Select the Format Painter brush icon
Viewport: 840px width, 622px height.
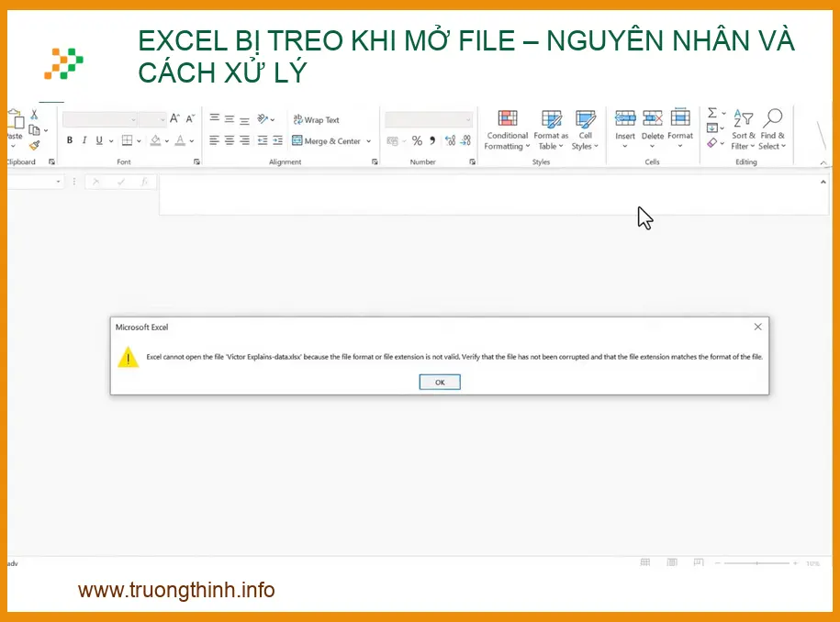(x=35, y=145)
